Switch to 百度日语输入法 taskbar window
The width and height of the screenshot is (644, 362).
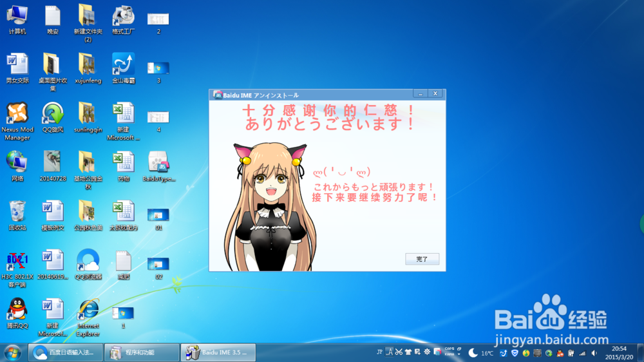point(65,352)
